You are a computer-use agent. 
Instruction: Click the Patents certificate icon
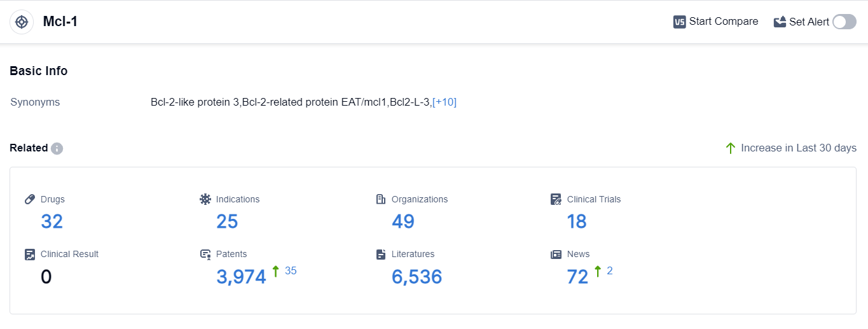[205, 255]
